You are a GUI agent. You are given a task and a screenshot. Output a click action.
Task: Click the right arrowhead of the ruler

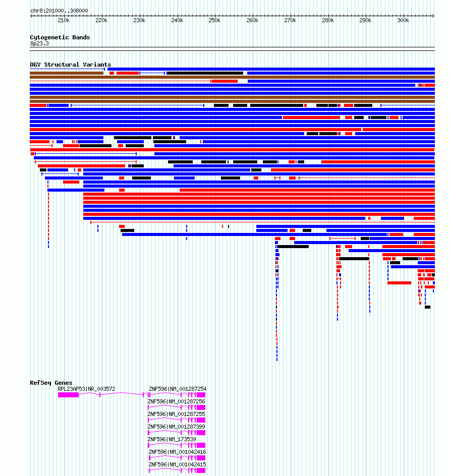tap(433, 16)
